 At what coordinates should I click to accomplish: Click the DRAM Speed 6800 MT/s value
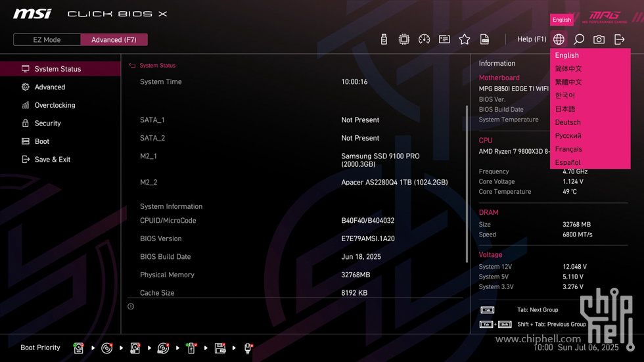pyautogui.click(x=578, y=235)
